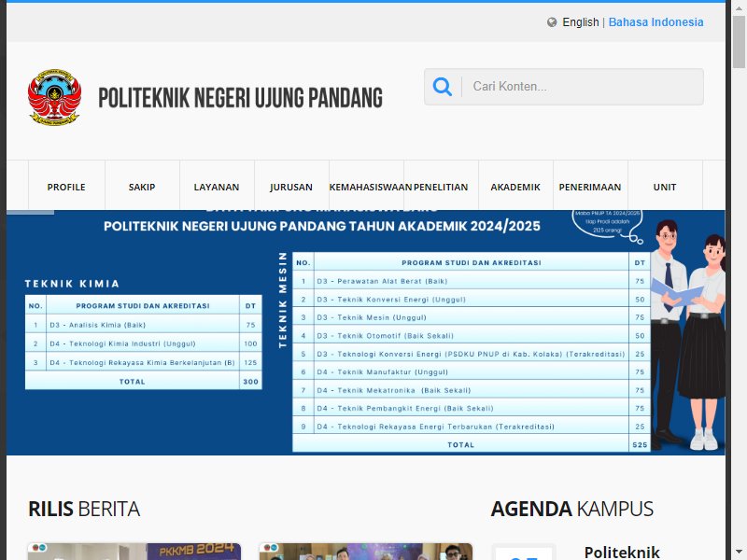
Task: Click the globe language icon
Action: coord(552,22)
